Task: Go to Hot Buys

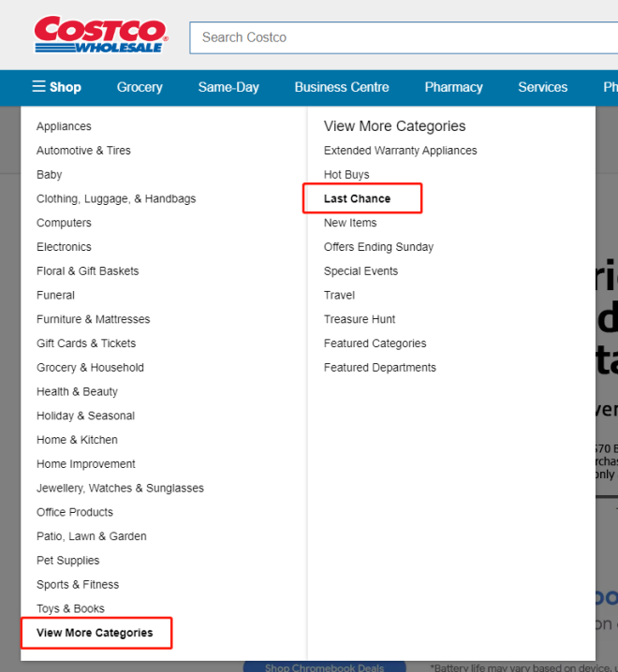Action: pos(346,175)
